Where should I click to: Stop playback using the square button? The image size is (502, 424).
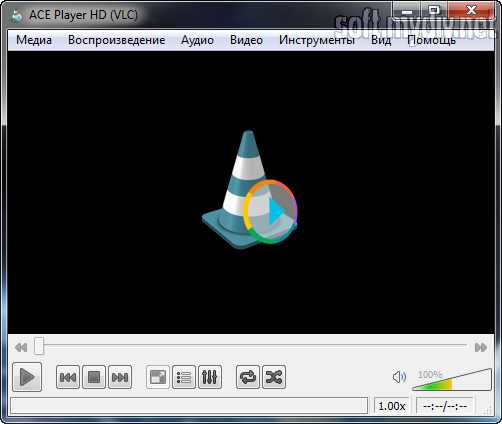pyautogui.click(x=94, y=377)
